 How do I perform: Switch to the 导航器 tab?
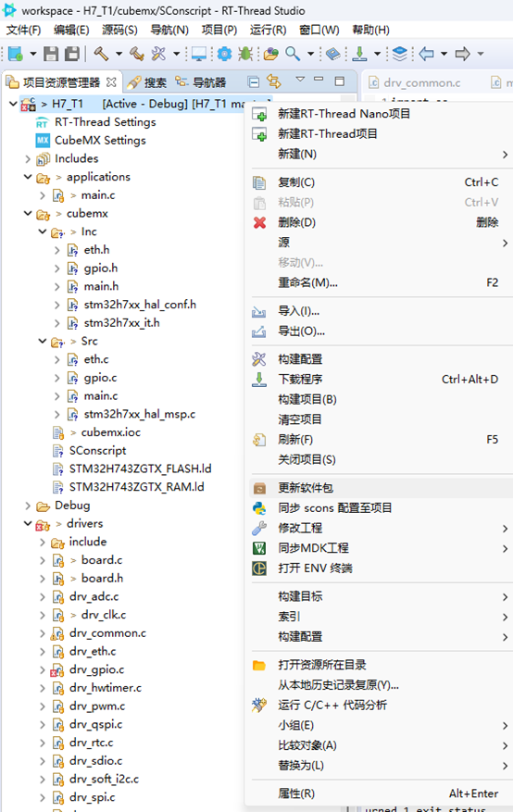(x=201, y=82)
